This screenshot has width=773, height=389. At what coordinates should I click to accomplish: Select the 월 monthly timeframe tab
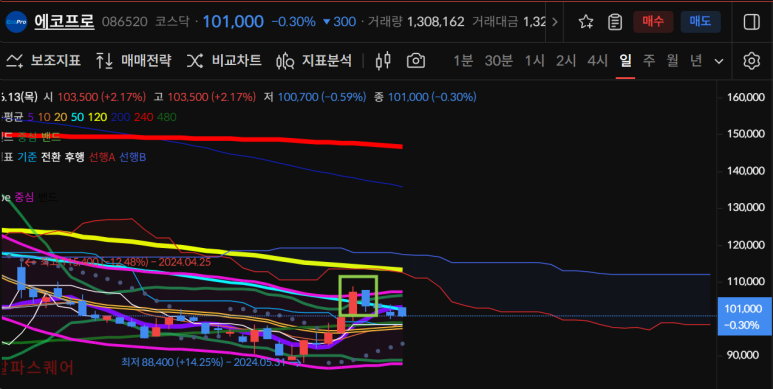(672, 61)
